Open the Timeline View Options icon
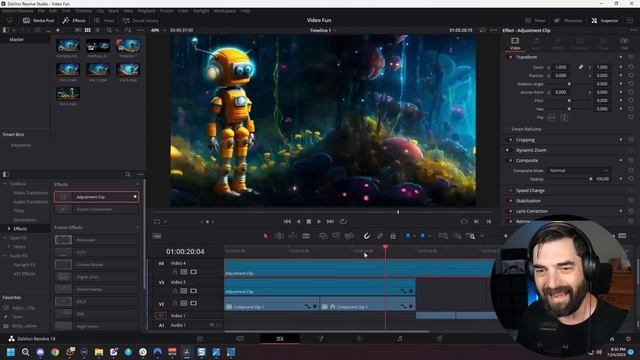This screenshot has height=360, width=640. (157, 236)
